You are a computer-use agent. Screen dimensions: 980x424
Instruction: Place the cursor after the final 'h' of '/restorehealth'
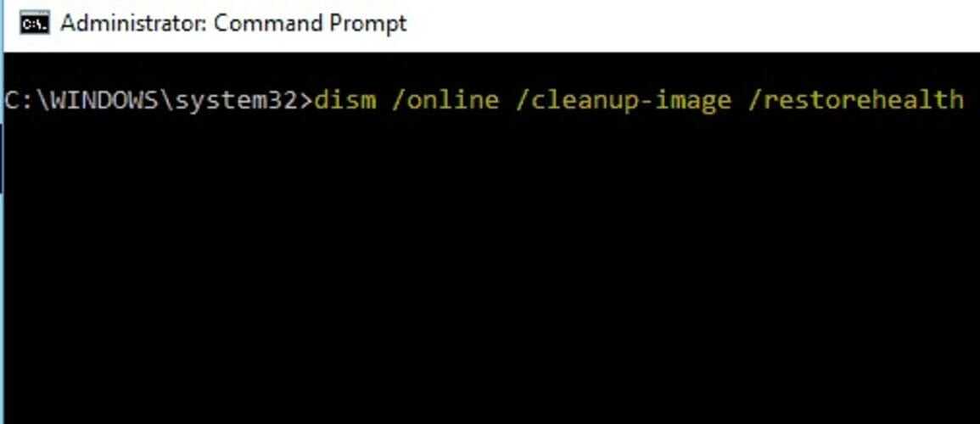click(966, 100)
